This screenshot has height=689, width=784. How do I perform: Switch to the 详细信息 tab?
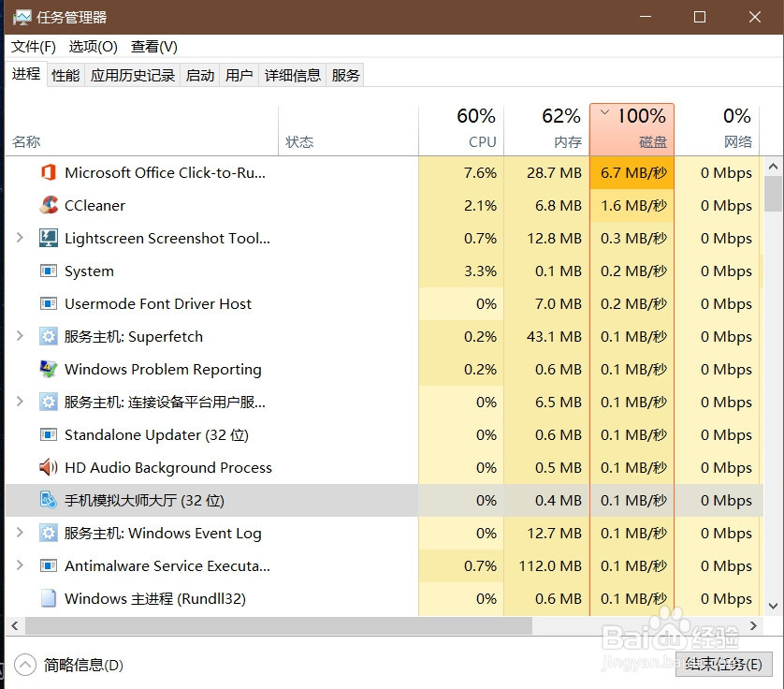click(x=293, y=75)
